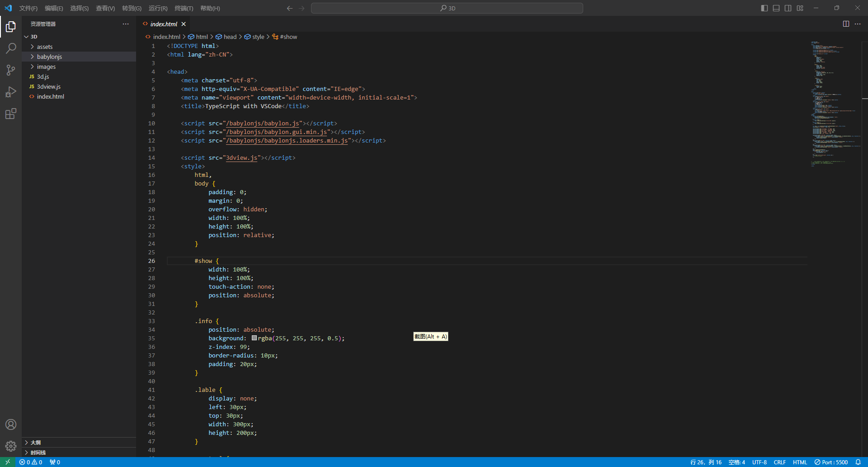This screenshot has width=868, height=467.
Task: Open the Source Control view
Action: (11, 70)
